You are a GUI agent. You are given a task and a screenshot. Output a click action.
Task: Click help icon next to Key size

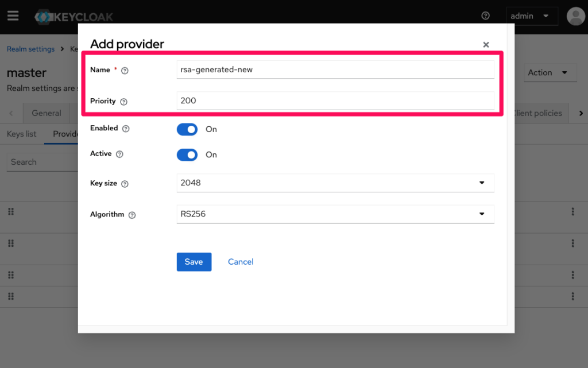click(x=125, y=184)
